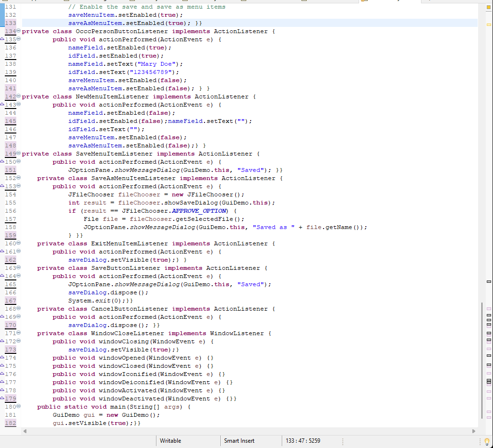The image size is (493, 448).
Task: Click the dark marker near top of overview ruler
Action: pyautogui.click(x=488, y=11)
